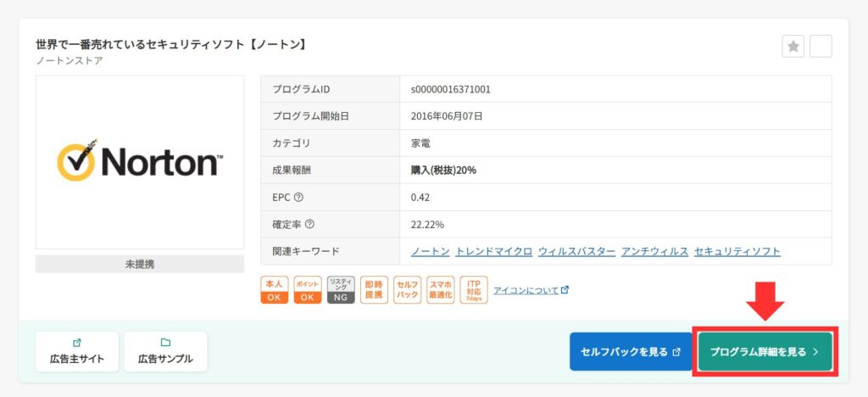The image size is (868, 397).
Task: Click the program ID value s00000016371001
Action: (451, 89)
